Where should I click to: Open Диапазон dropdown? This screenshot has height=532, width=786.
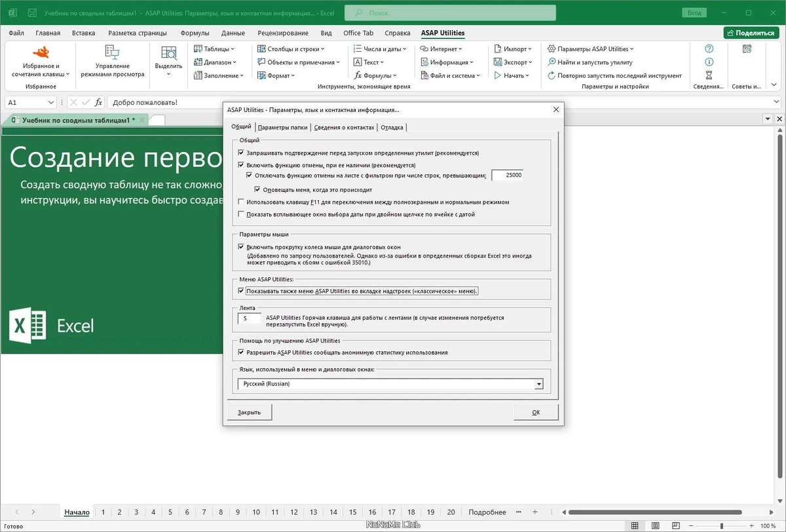coord(215,62)
